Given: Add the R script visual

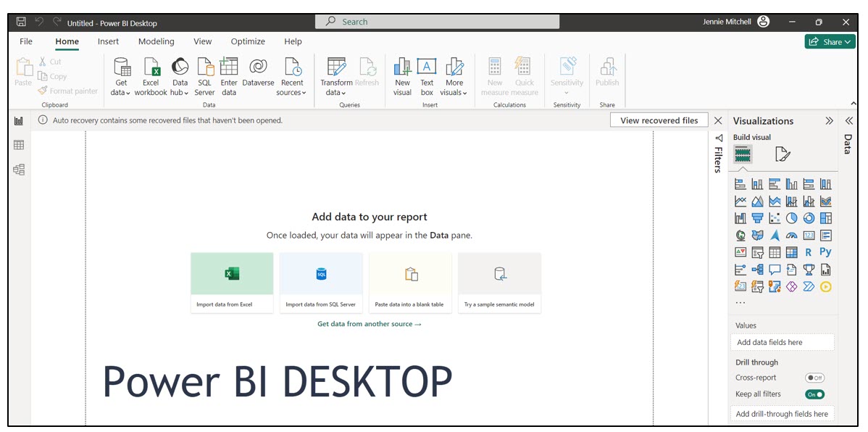Looking at the screenshot, I should [x=809, y=252].
